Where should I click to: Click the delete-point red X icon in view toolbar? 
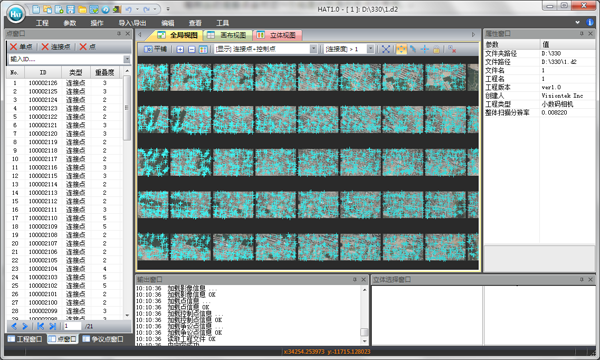[x=452, y=49]
